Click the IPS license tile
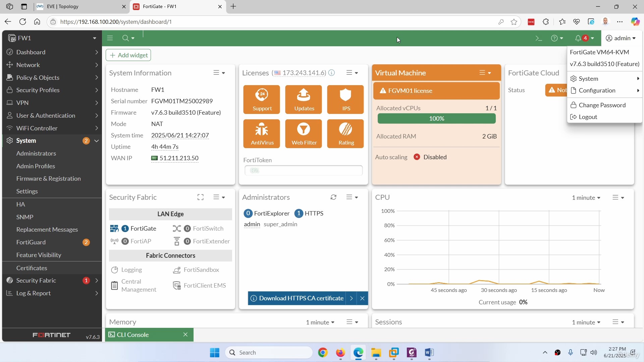 [x=345, y=100]
